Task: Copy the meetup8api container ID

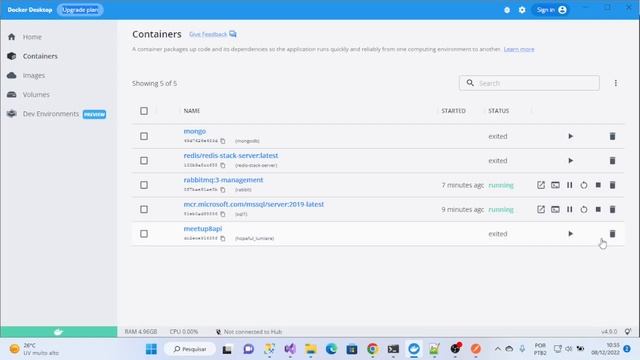Action: (x=222, y=238)
